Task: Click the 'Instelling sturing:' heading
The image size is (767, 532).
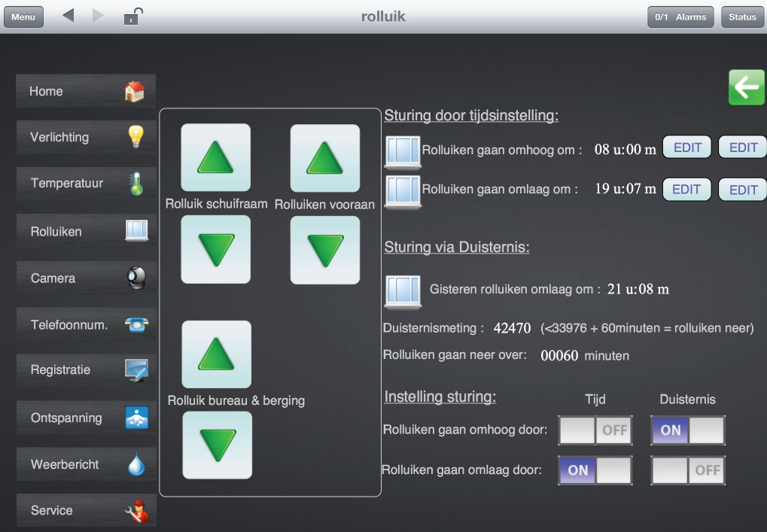Action: pos(440,397)
